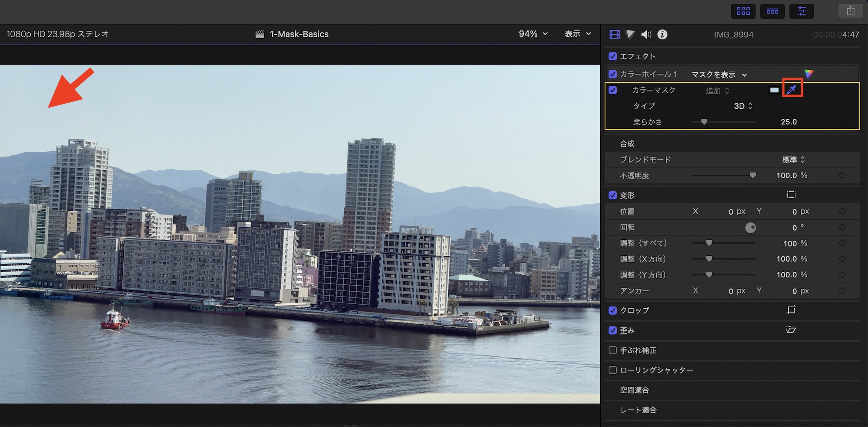Activate the transform on-screen controls icon
The image size is (868, 427).
coord(791,195)
